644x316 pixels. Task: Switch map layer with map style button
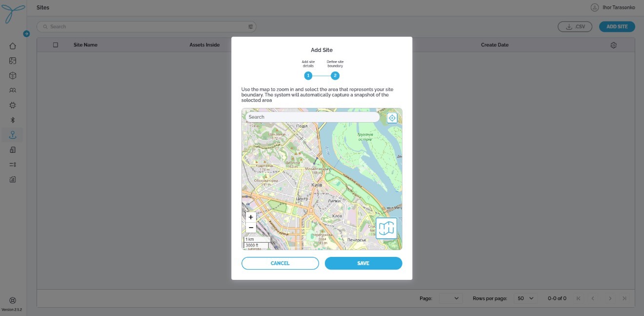(x=386, y=228)
